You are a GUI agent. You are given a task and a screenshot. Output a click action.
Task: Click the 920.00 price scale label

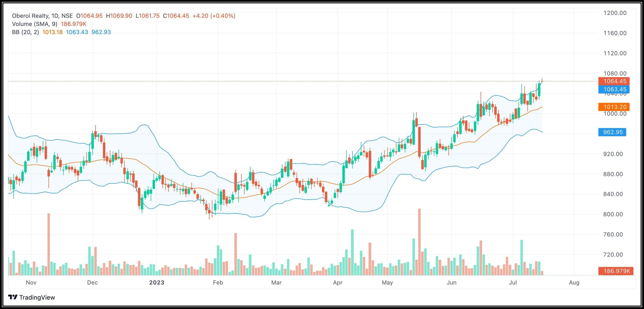613,154
